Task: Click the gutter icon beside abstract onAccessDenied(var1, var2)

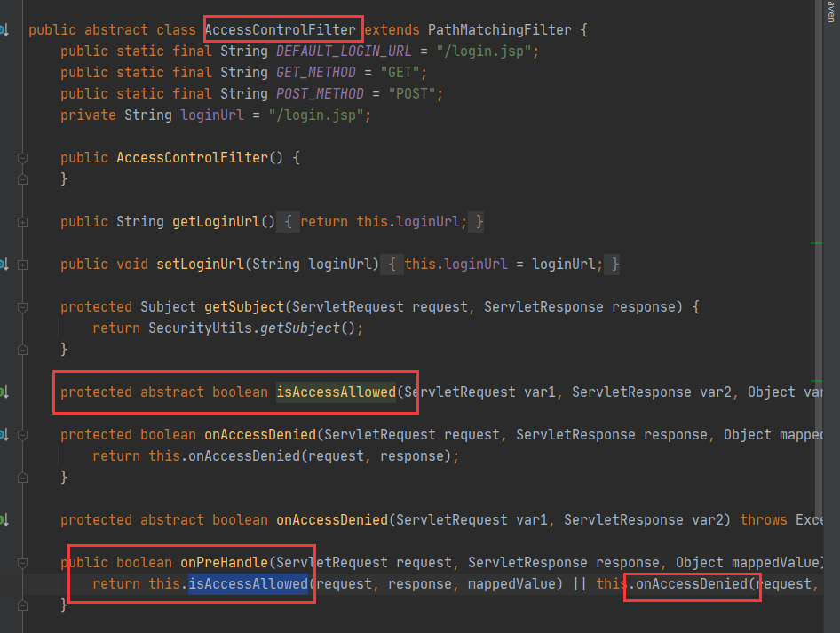Action: (x=4, y=520)
